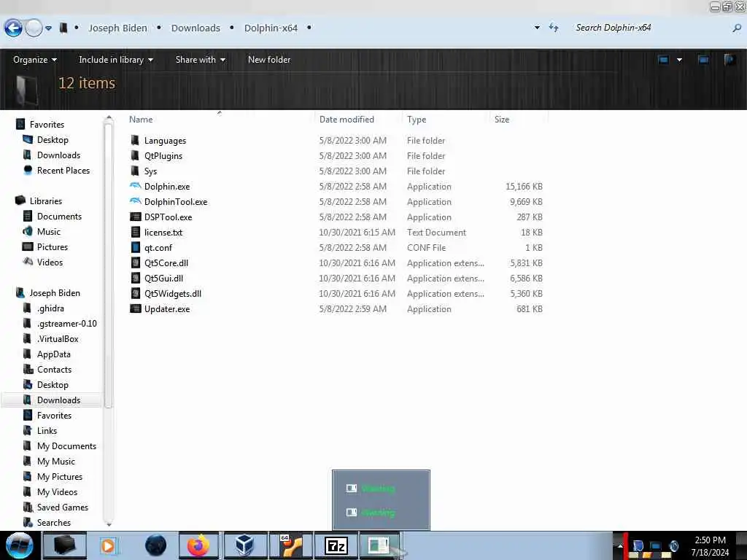Select the qt.conf file icon
Screen dimensions: 747x560
pos(136,248)
